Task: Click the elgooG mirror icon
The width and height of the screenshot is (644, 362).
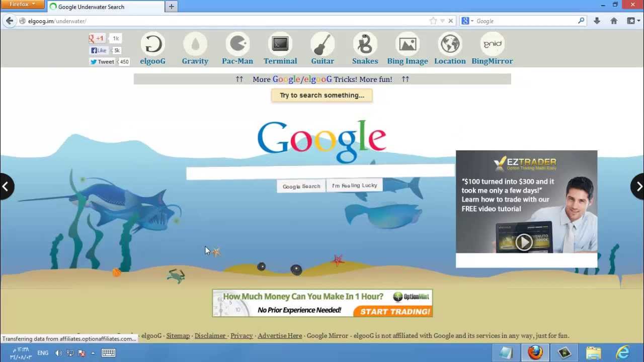Action: [x=152, y=45]
